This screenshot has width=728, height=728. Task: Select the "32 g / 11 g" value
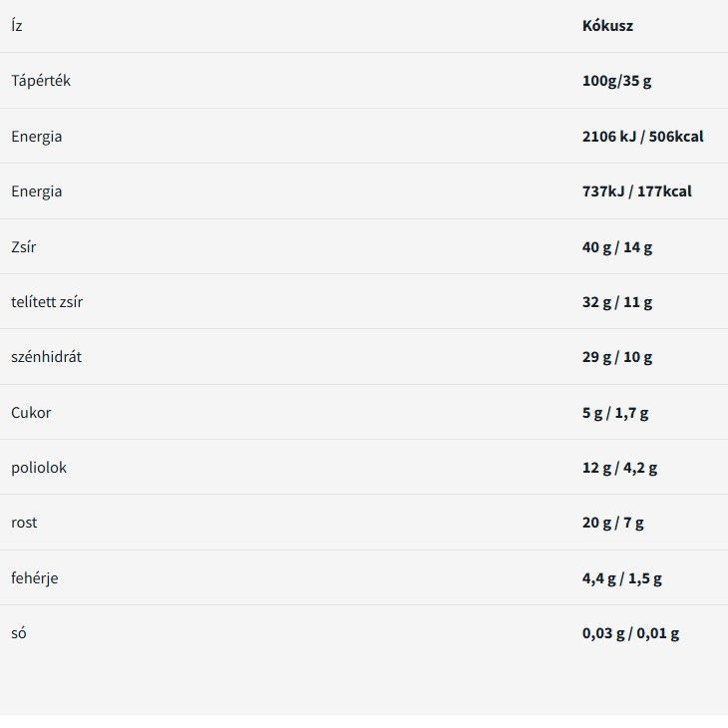tap(617, 301)
